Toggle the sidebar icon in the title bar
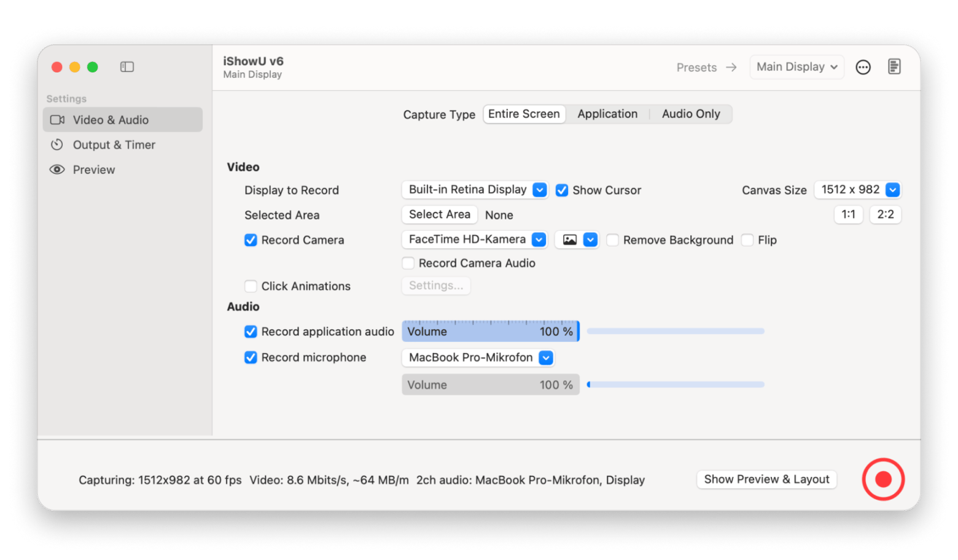 click(127, 67)
